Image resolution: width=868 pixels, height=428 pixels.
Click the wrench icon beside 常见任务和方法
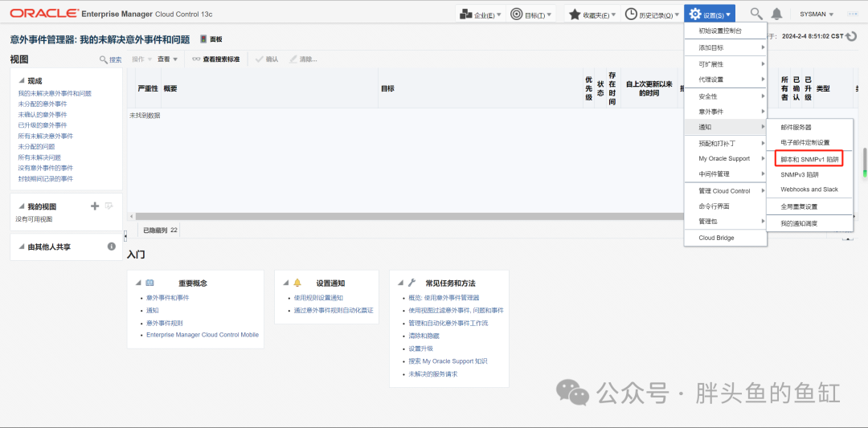pyautogui.click(x=411, y=283)
